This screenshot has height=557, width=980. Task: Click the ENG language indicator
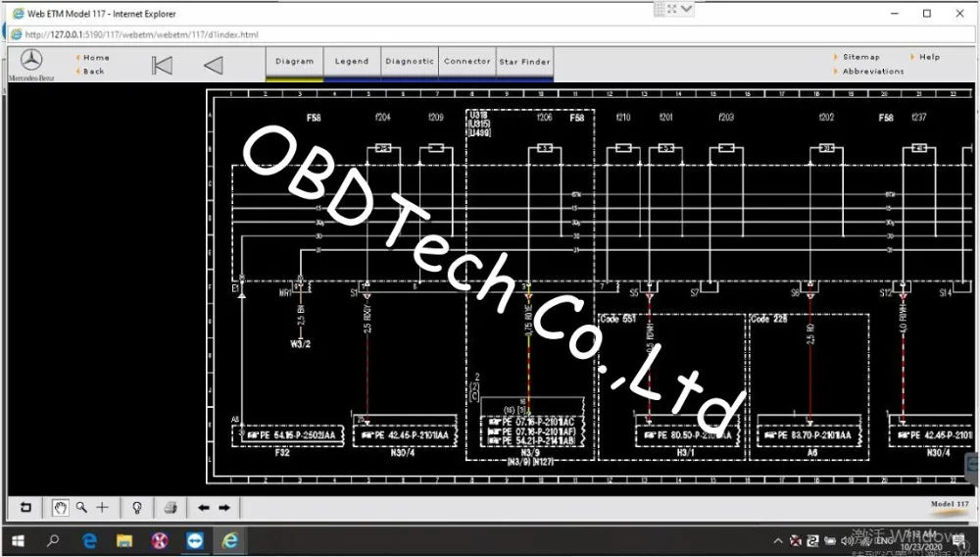pos(884,541)
